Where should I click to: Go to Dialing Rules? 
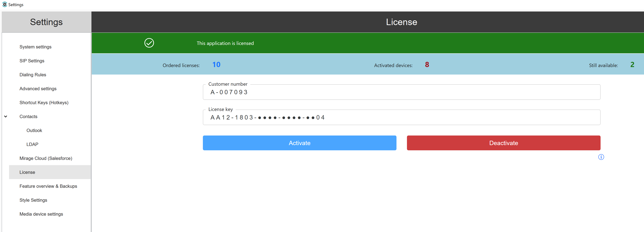coord(33,75)
